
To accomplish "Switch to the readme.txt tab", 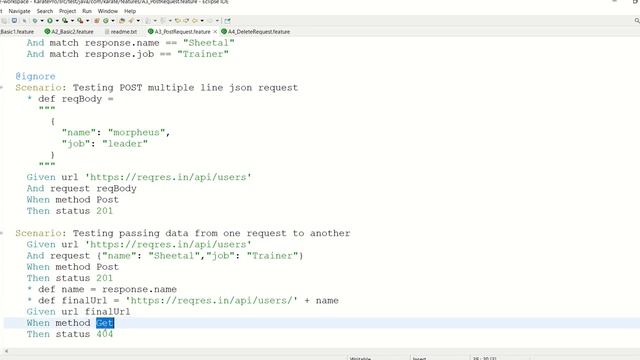I will point(121,31).
